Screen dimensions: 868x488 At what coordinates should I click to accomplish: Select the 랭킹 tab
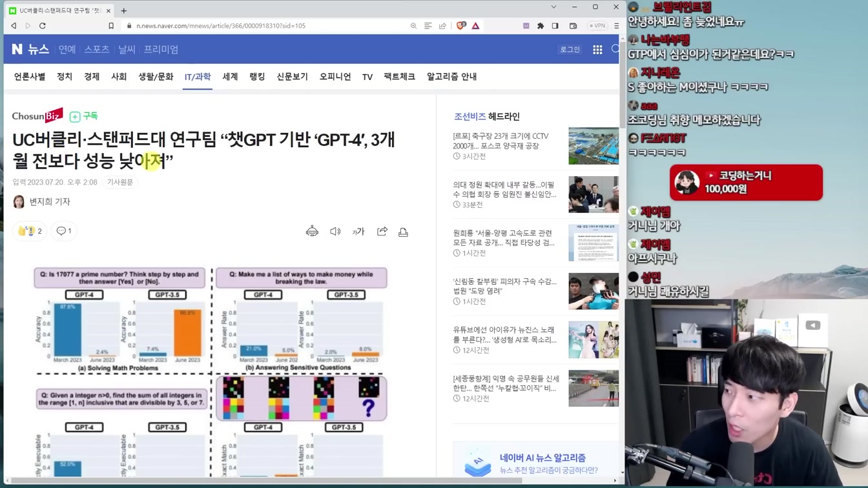coord(257,76)
